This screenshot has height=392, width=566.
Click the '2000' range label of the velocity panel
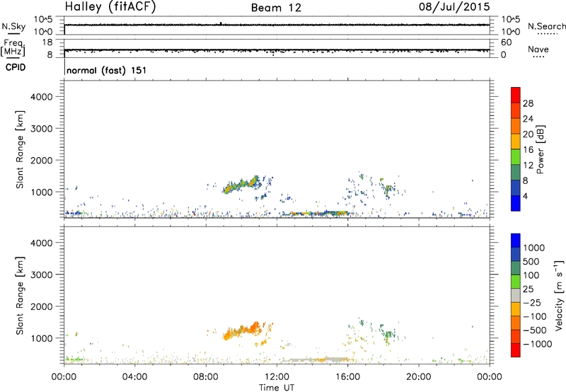coord(42,306)
